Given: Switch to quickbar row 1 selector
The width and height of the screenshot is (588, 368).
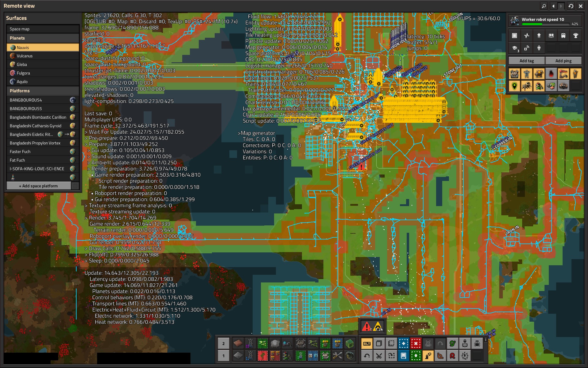Looking at the screenshot, I should [x=224, y=356].
